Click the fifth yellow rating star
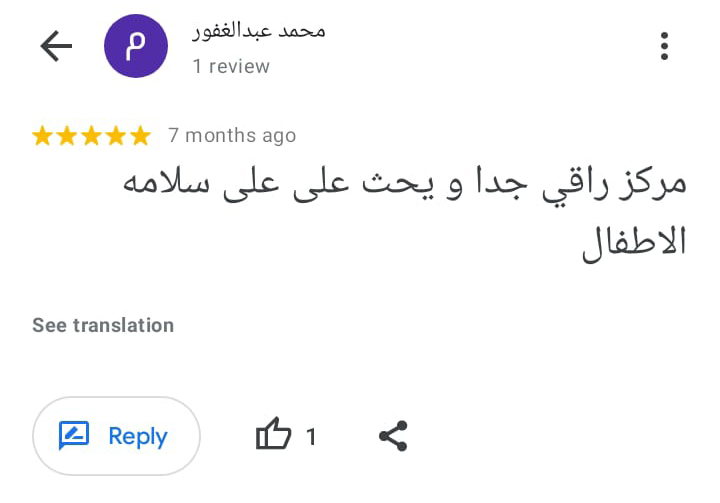This screenshot has width=720, height=503. 139,135
